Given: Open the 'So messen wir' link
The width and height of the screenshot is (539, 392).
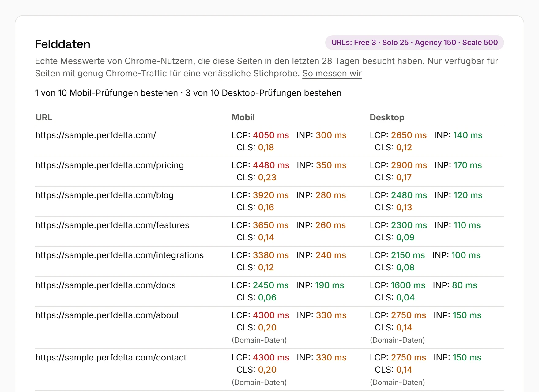Looking at the screenshot, I should pyautogui.click(x=332, y=73).
